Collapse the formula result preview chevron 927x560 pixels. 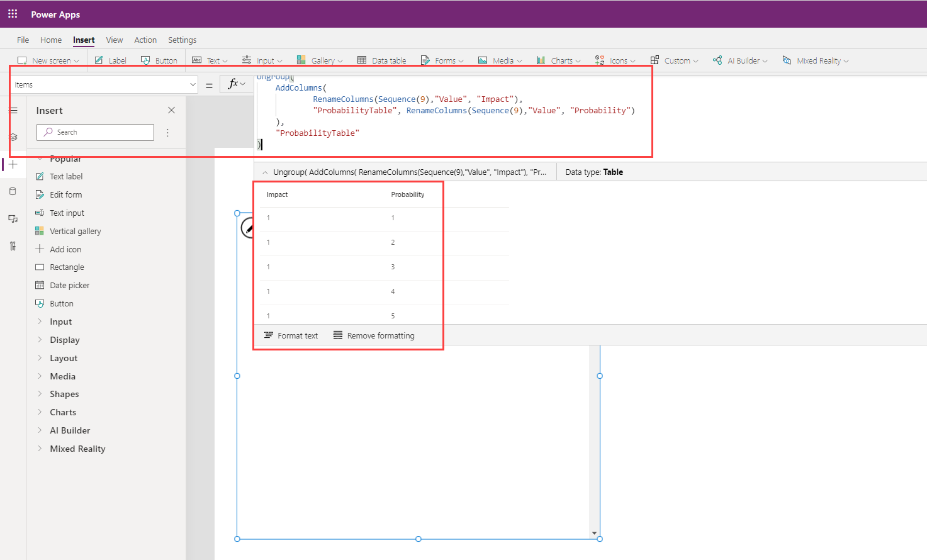click(265, 172)
